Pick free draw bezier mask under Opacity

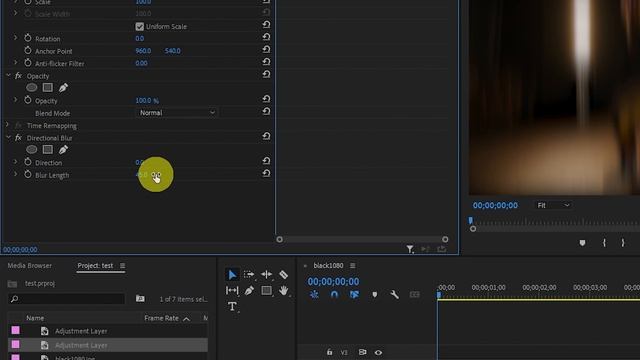[x=63, y=88]
